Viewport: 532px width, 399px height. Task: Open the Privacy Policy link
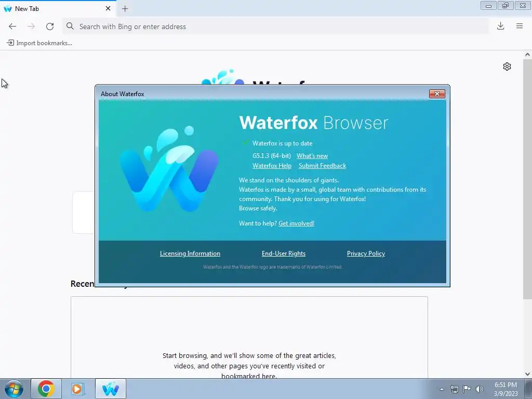click(x=366, y=254)
